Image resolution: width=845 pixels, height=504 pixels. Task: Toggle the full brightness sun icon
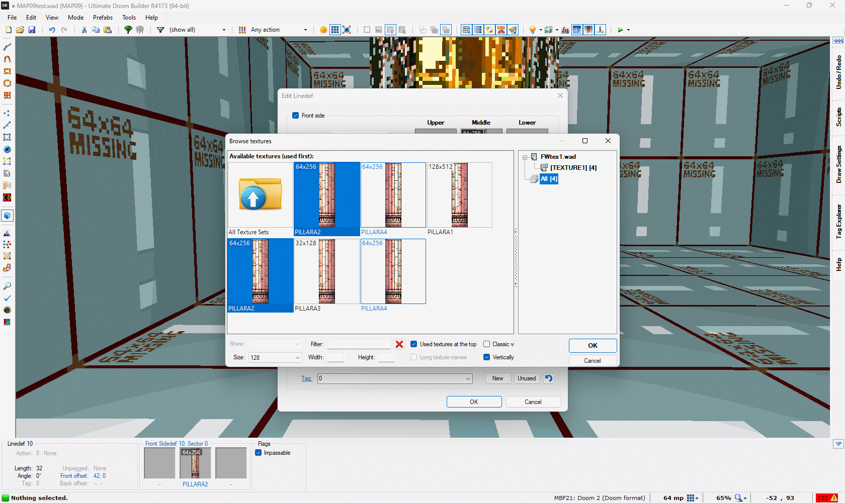pyautogui.click(x=323, y=30)
